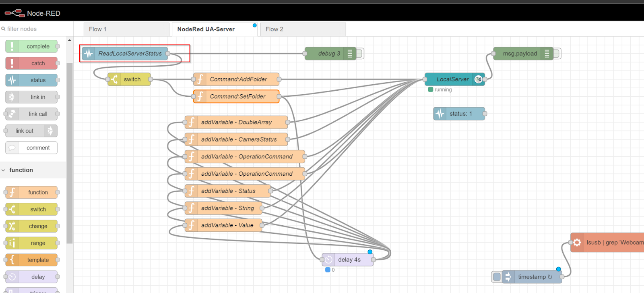Image resolution: width=644 pixels, height=293 pixels.
Task: Pick the template node from palette
Action: point(31,260)
